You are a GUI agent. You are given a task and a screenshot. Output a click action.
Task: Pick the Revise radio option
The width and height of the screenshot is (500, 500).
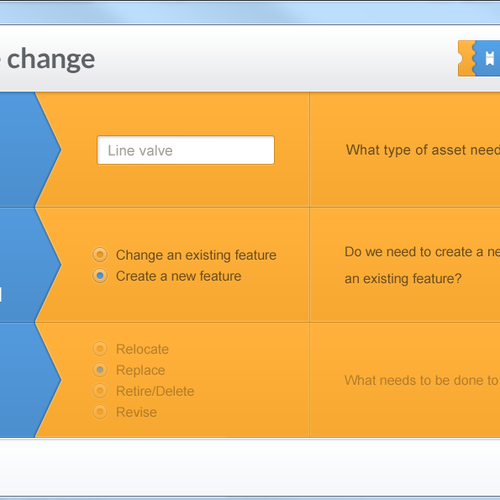[100, 412]
